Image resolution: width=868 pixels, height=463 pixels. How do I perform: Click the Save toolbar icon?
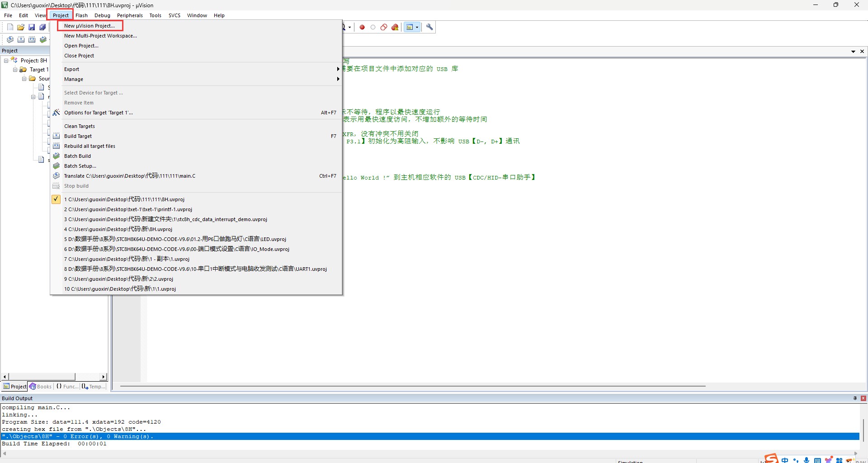click(x=32, y=27)
